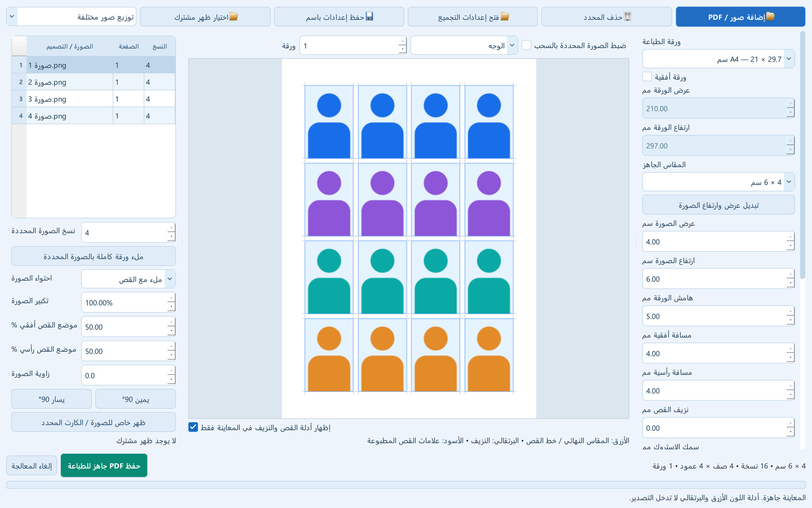The width and height of the screenshot is (812, 508).
Task: Open احتواء الصورة ملء مع القص dropdown
Action: pos(128,279)
